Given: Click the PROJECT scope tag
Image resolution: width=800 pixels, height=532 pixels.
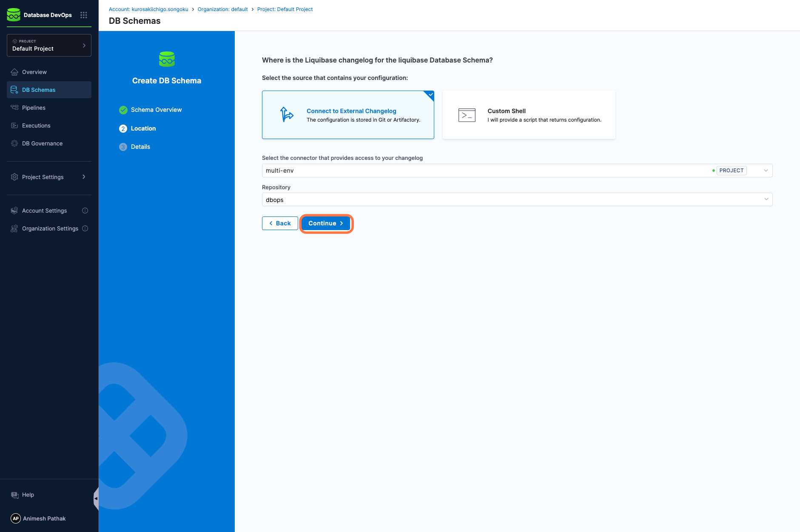Looking at the screenshot, I should [732, 171].
